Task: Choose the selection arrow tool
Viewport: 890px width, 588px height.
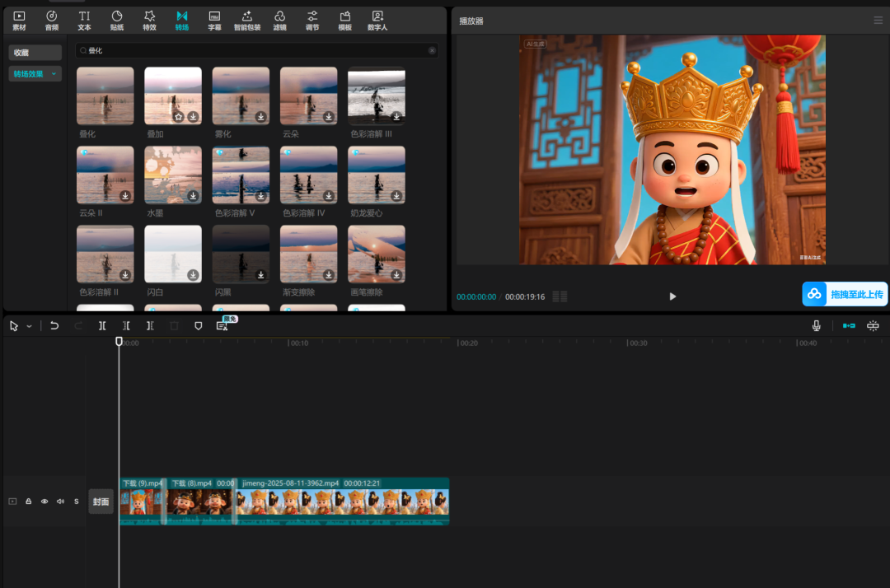Action: [x=14, y=326]
